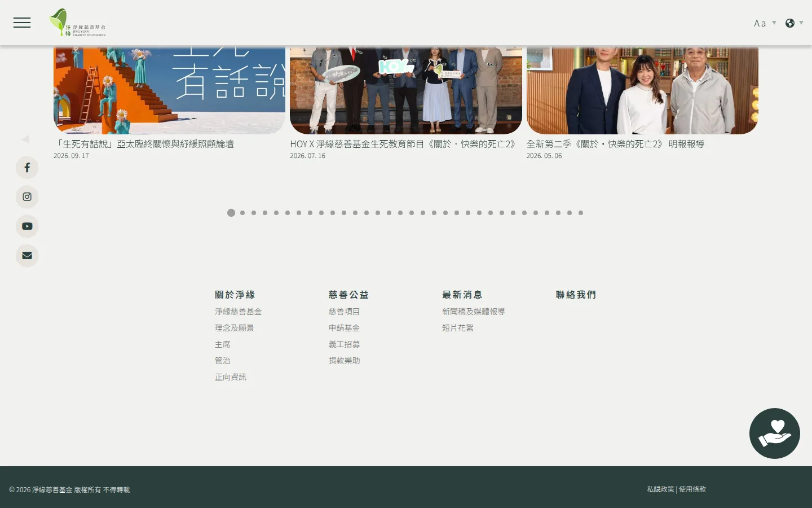Open the YouTube channel icon
Screen dimensions: 812x508
27,226
